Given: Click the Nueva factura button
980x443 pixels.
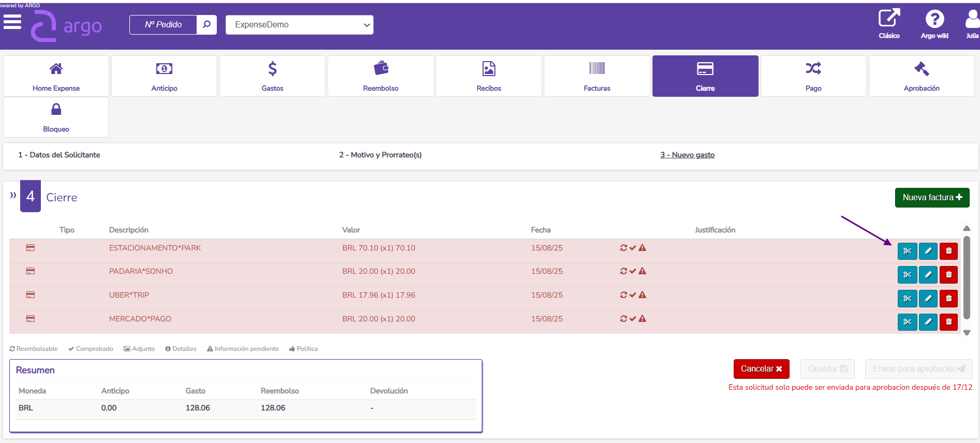Looking at the screenshot, I should coord(932,197).
